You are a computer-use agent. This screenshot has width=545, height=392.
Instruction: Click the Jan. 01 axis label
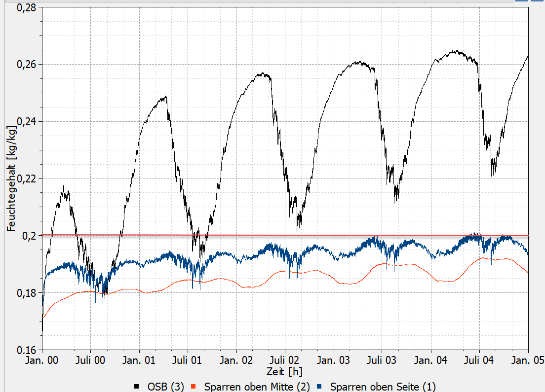[x=139, y=360]
